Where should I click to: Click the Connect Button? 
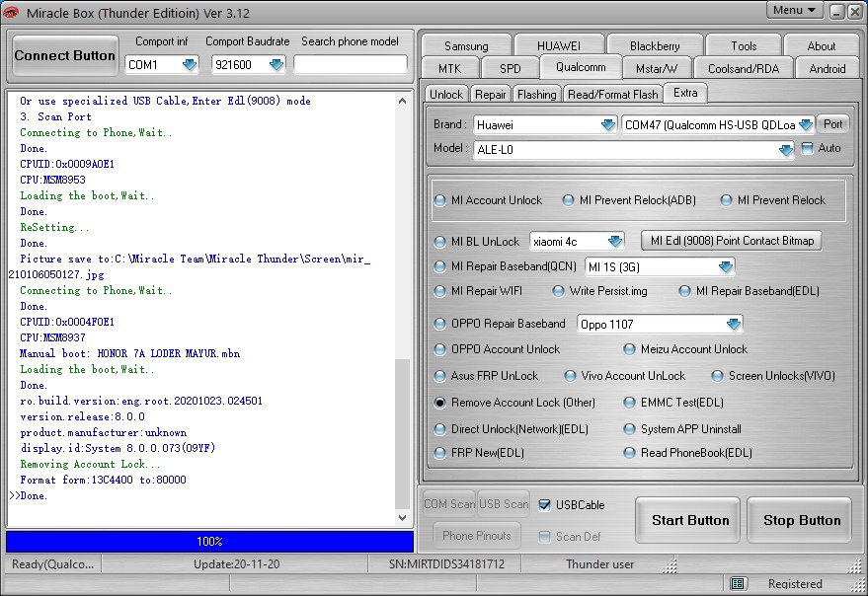[x=65, y=55]
